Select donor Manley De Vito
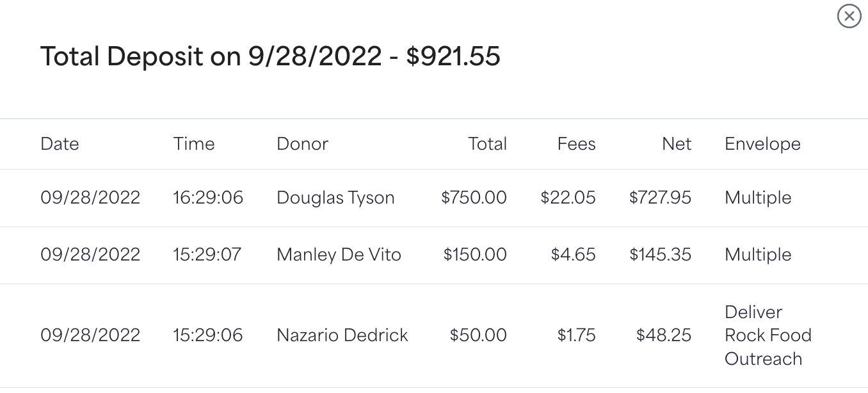The height and width of the screenshot is (393, 868). click(339, 255)
